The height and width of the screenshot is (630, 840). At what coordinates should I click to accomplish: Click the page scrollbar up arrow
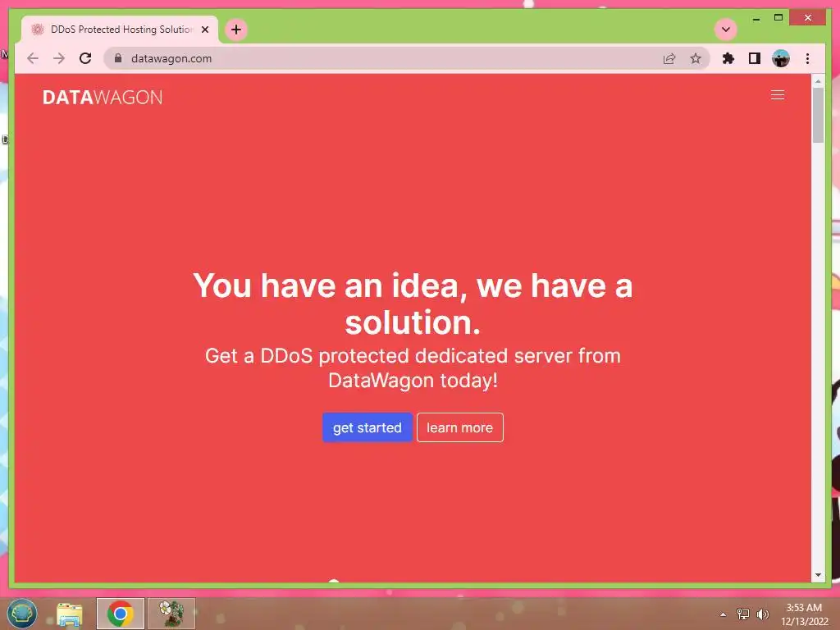pos(818,81)
